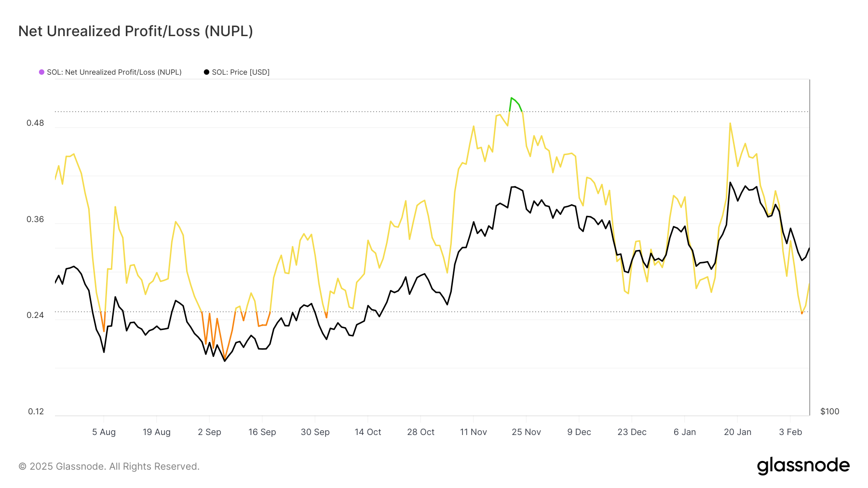Image resolution: width=868 pixels, height=488 pixels.
Task: Click the chart title Net Unrealized Profit/Loss (NUPL)
Action: 136,31
